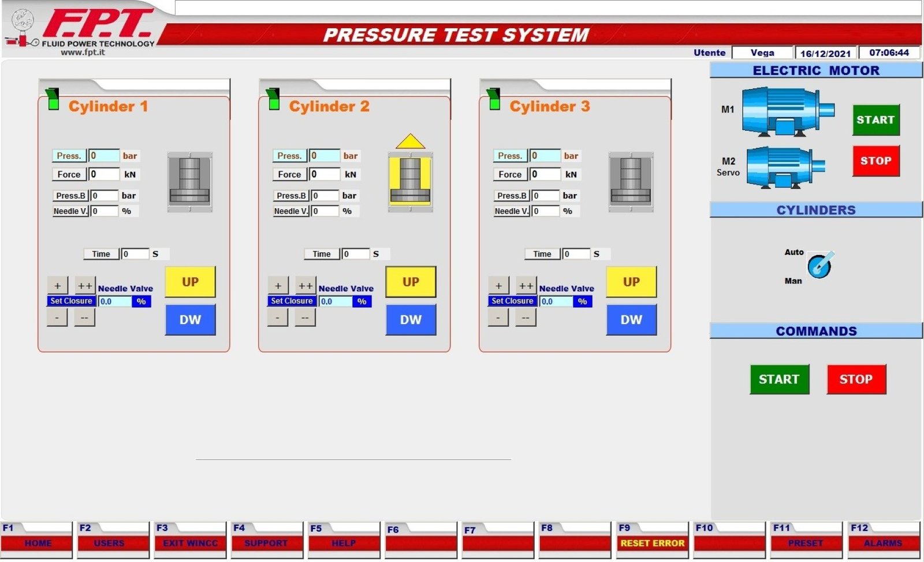Click Cylinder 1 Time seconds field
This screenshot has width=924, height=562.
[x=135, y=254]
